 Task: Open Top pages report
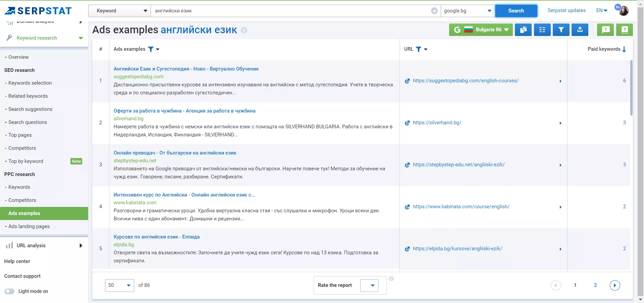20,135
